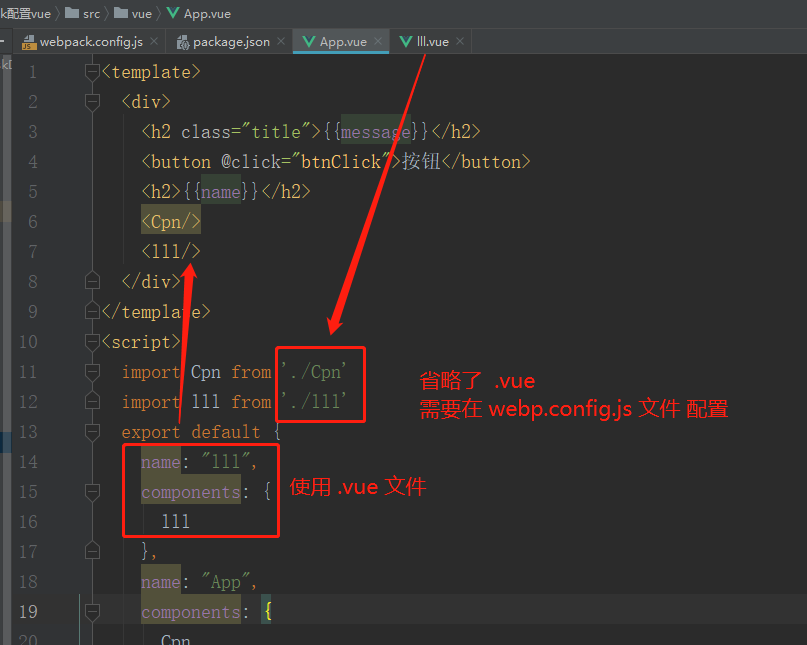Click the json file icon on package.json tab

pyautogui.click(x=183, y=42)
